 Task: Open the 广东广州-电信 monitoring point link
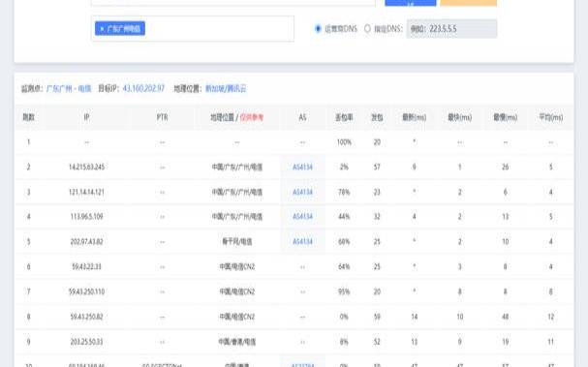(69, 89)
